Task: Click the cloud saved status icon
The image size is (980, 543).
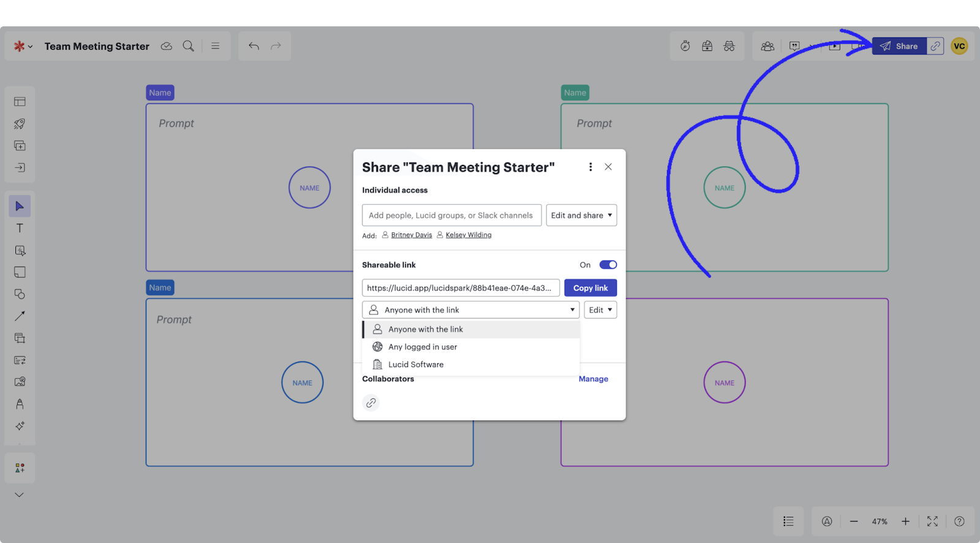Action: [167, 47]
